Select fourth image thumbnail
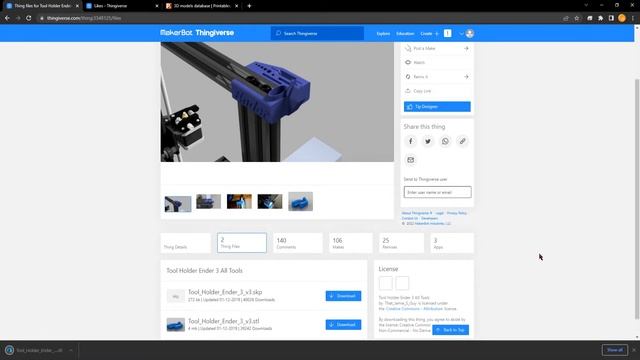The image size is (640, 360). tap(270, 202)
